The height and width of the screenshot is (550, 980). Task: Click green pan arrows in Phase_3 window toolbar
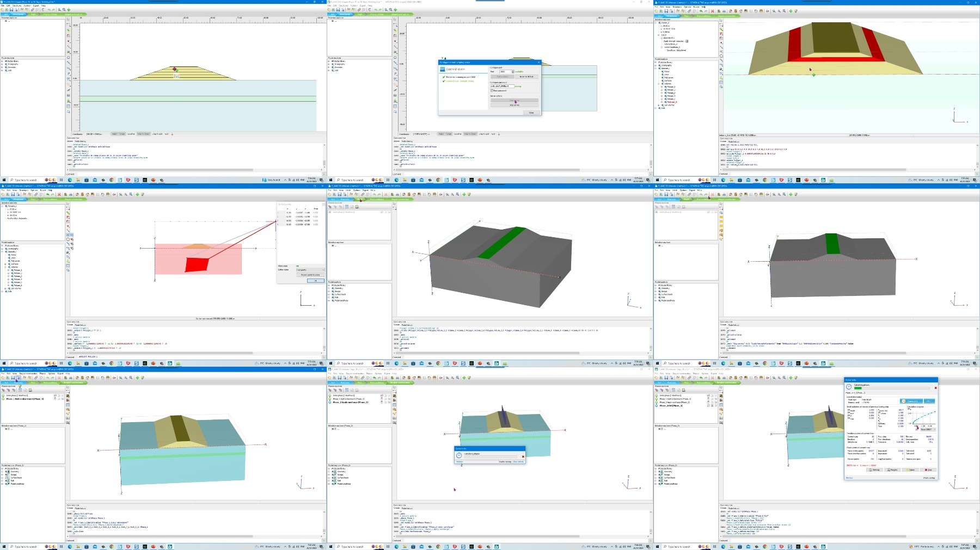(791, 378)
